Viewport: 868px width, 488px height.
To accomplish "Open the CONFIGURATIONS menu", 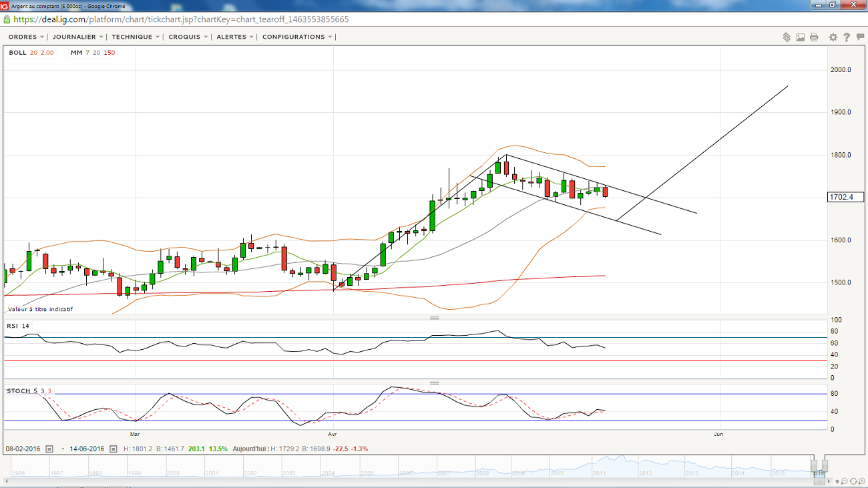I will tap(297, 37).
